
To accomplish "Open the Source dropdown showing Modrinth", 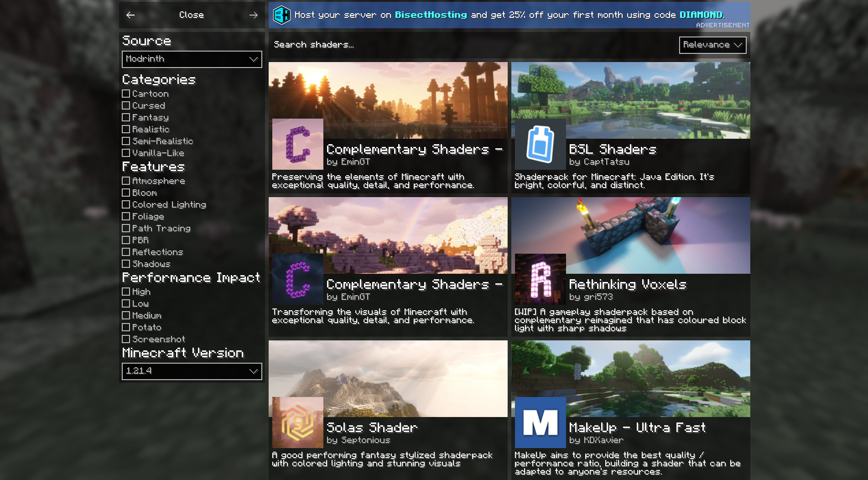I will (192, 59).
